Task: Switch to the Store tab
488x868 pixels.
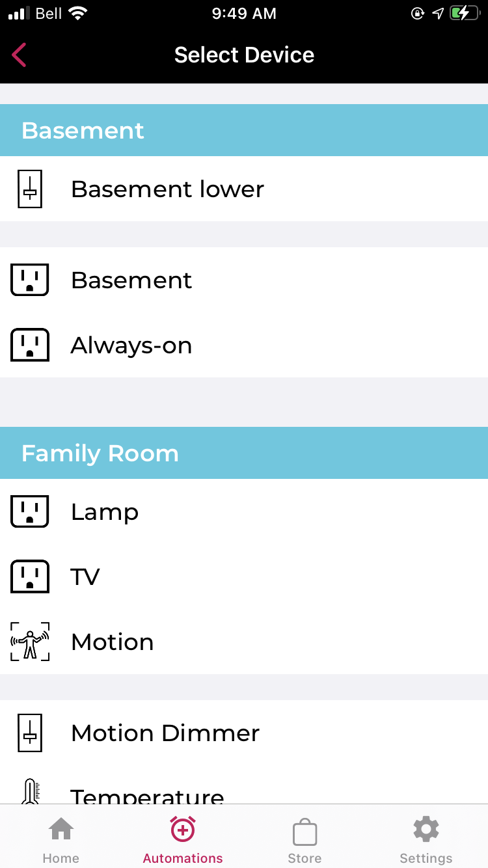Action: (x=305, y=837)
